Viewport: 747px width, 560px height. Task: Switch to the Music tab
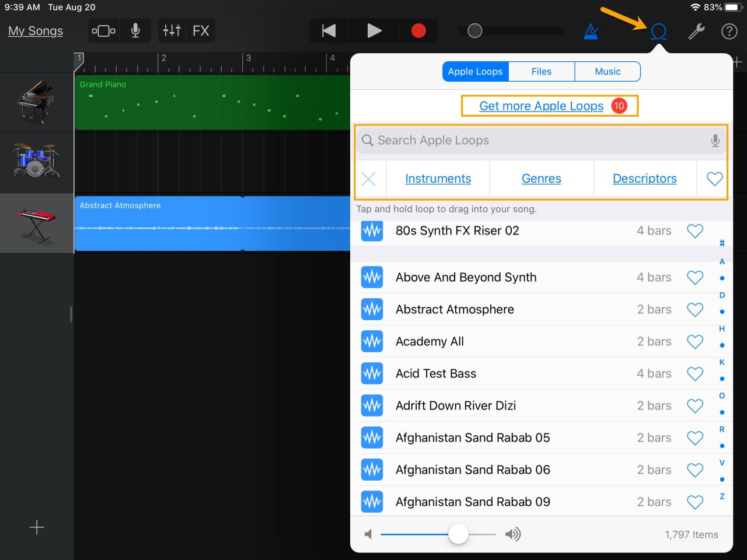point(607,71)
